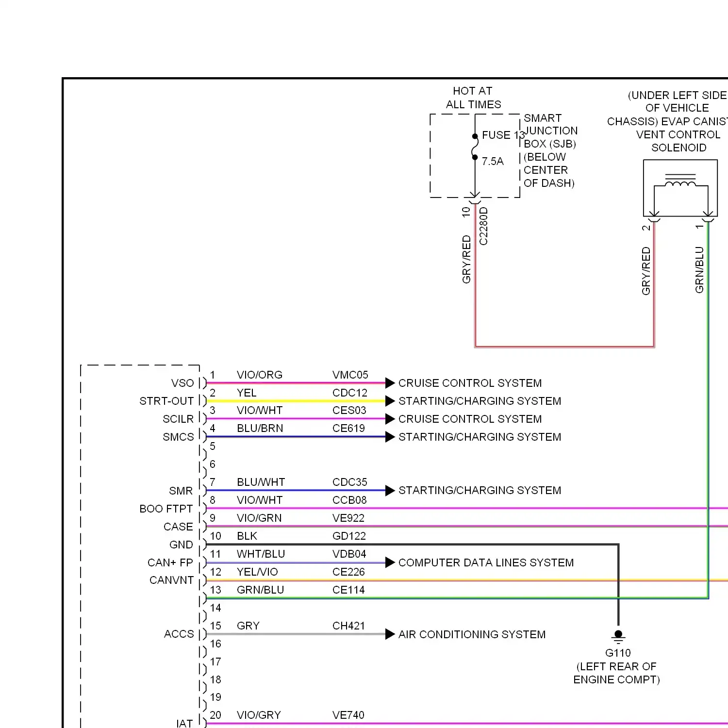This screenshot has width=728, height=728.
Task: Click the Fuse 13 symbol in junction box
Action: click(x=475, y=147)
